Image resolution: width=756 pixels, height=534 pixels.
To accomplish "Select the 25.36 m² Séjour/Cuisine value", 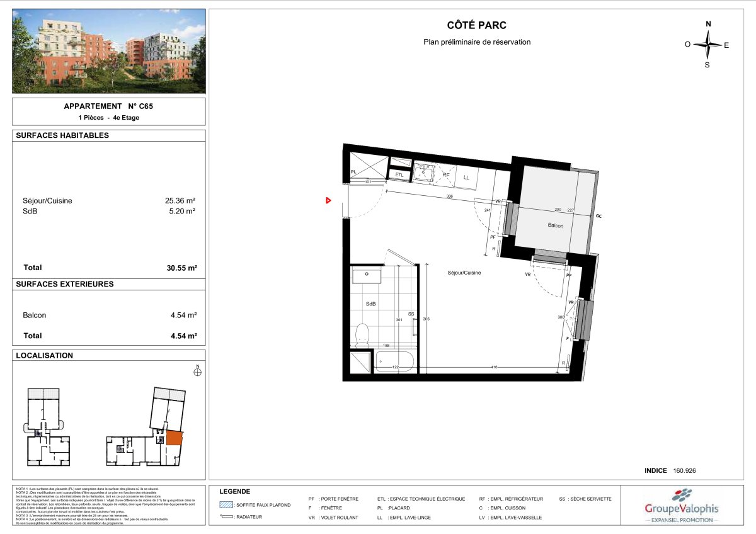I will click(181, 201).
